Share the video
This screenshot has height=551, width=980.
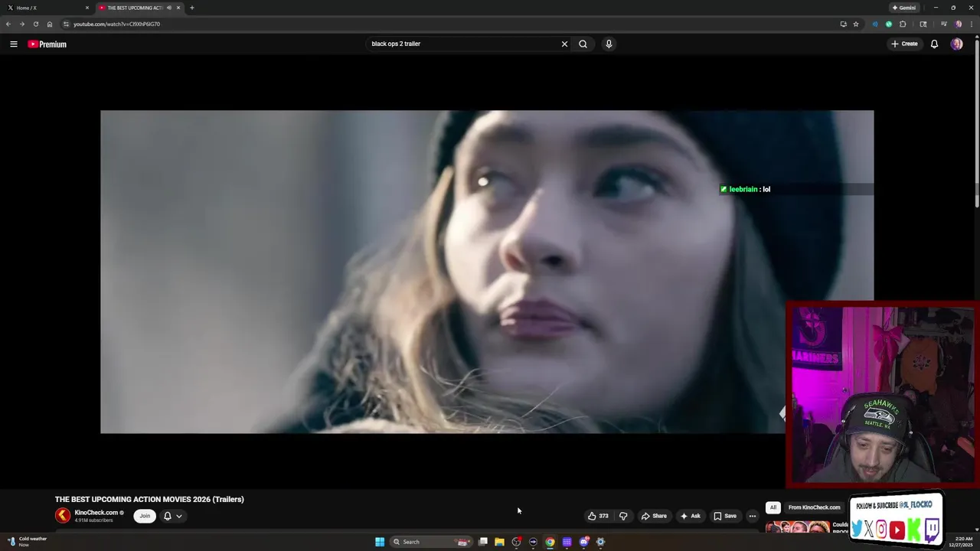[x=654, y=516]
